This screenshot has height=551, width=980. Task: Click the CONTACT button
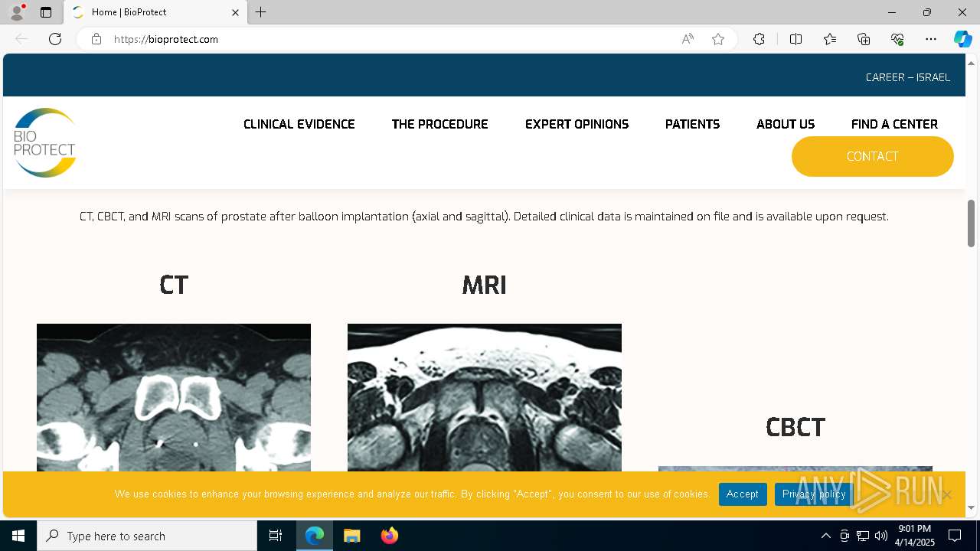873,156
